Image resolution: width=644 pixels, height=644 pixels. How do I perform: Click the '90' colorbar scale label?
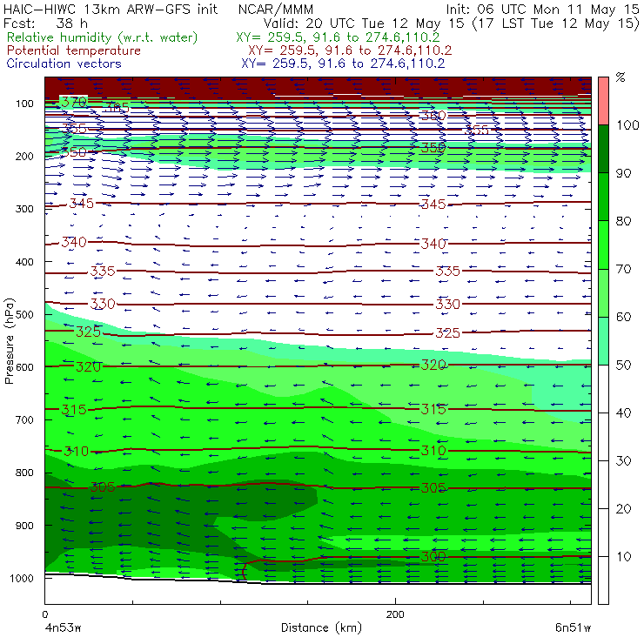tap(623, 173)
